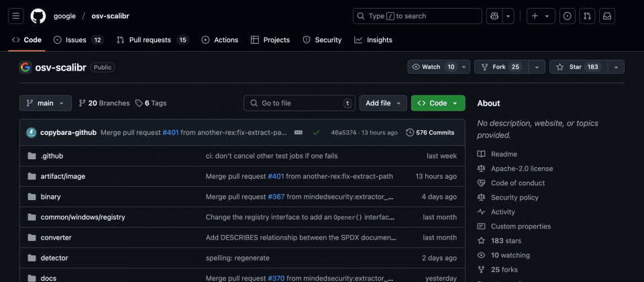Switch to Pull requests tab

coord(152,40)
